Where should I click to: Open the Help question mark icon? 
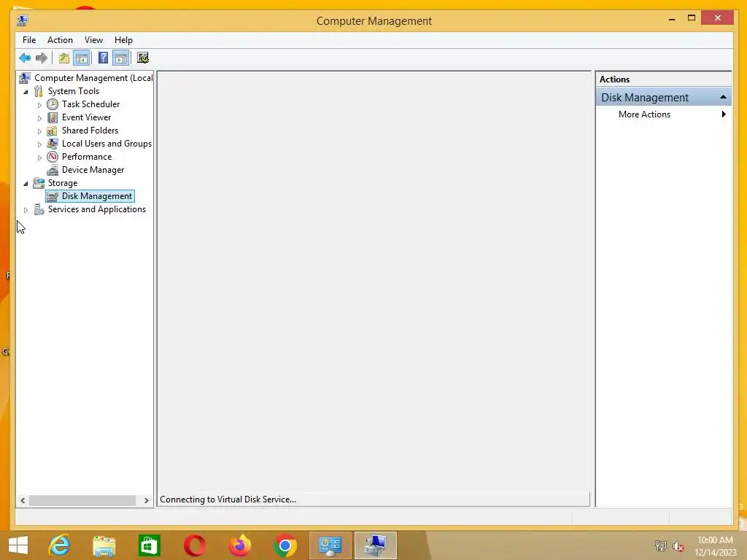pos(103,58)
